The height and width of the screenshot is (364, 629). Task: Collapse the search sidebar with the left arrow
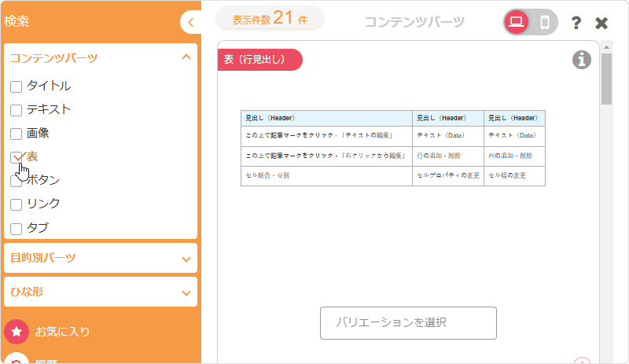pos(190,23)
